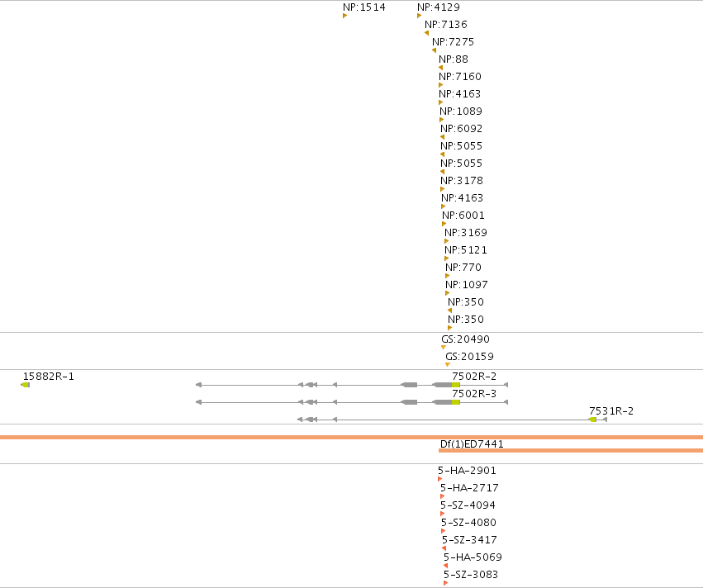Screen dimensions: 703x588
Task: Select the 5-SZ-3417 red arrowhead marker
Action: click(444, 548)
